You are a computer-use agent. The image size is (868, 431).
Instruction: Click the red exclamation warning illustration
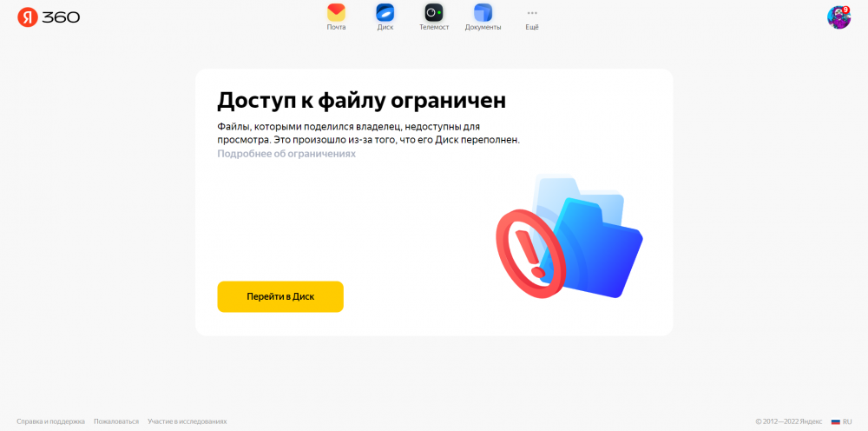click(x=530, y=253)
